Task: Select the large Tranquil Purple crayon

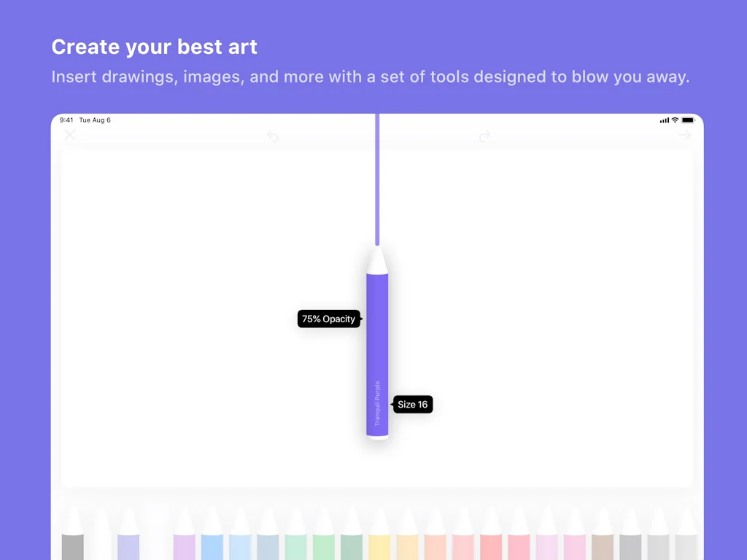Action: pyautogui.click(x=377, y=350)
